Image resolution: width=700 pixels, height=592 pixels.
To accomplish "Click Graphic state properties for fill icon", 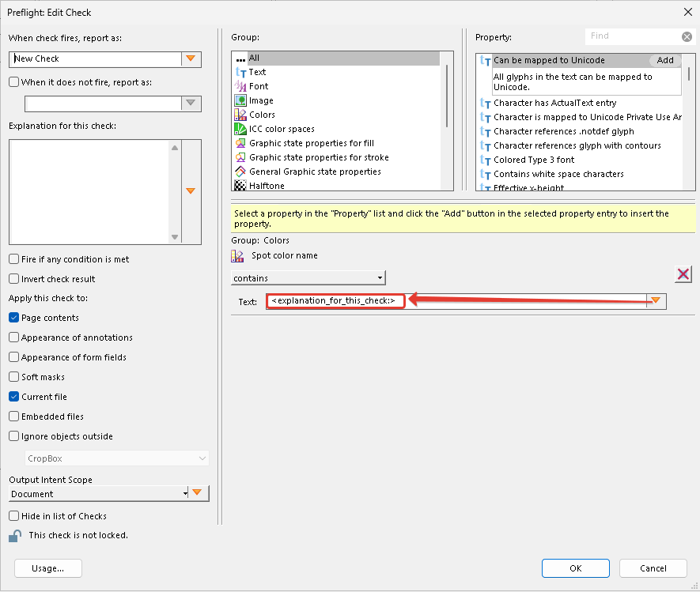I will click(x=240, y=143).
